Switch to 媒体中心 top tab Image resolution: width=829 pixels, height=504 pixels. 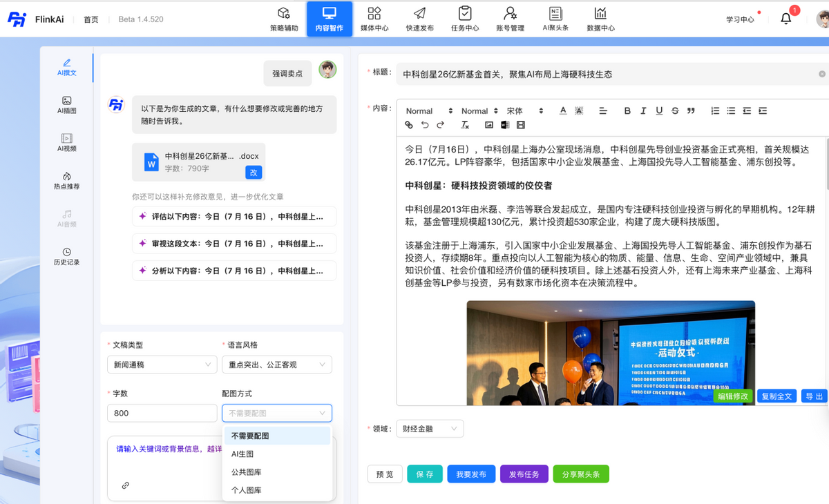(x=374, y=19)
